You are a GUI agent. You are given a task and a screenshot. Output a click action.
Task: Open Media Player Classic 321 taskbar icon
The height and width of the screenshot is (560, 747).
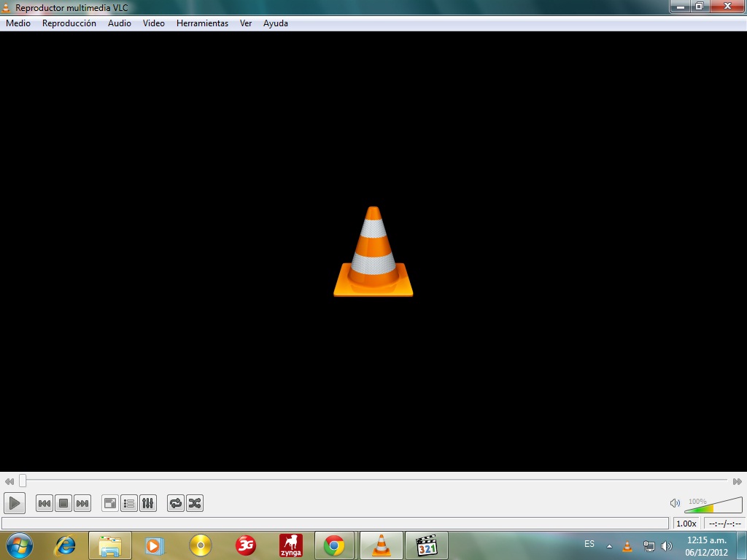coord(426,545)
